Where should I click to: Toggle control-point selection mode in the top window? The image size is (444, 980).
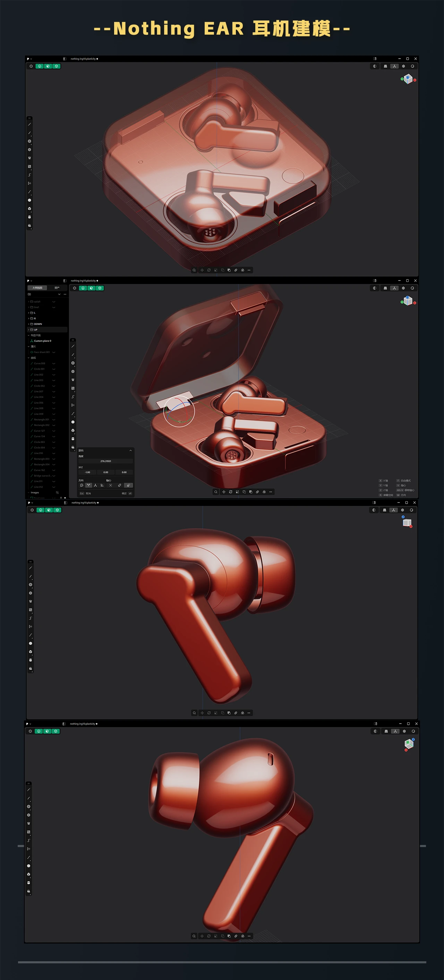click(x=31, y=66)
